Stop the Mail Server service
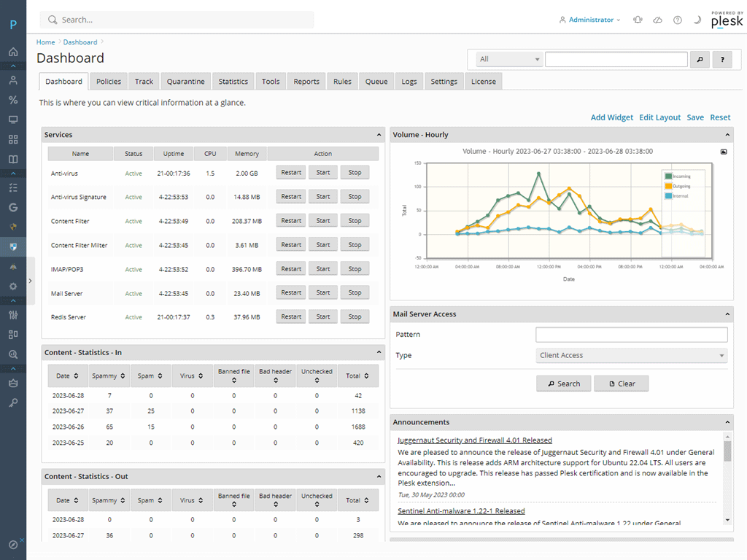This screenshot has height=560, width=747. click(x=355, y=292)
